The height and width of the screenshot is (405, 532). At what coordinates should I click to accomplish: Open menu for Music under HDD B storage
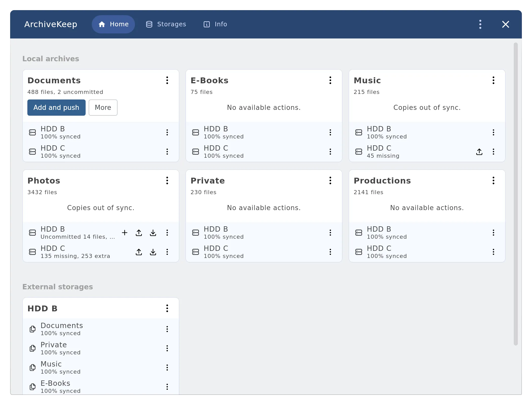pos(167,368)
